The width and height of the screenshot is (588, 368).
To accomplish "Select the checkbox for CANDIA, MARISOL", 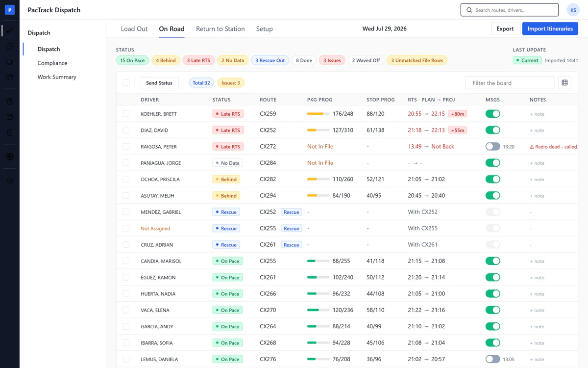I will tap(126, 261).
